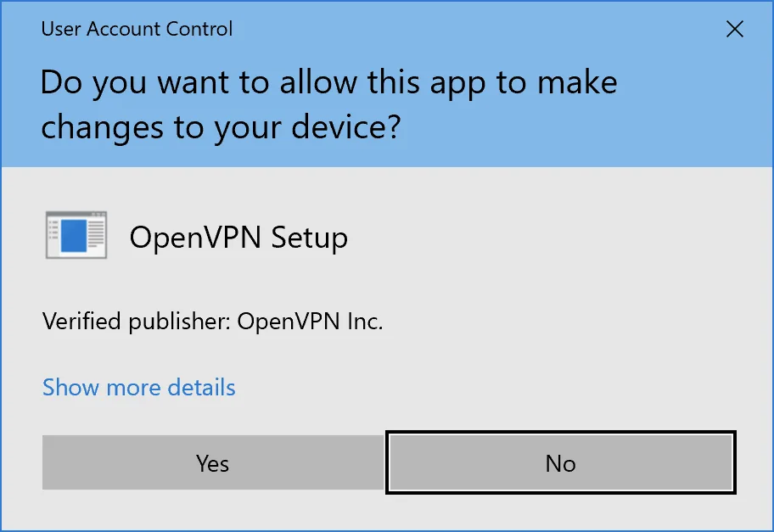The height and width of the screenshot is (532, 774).
Task: Deny permission by clicking No
Action: (559, 462)
